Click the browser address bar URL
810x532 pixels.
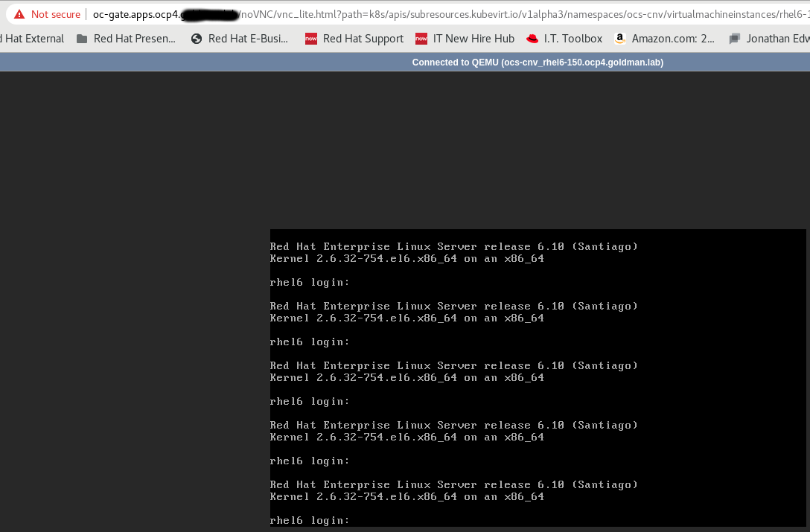click(x=298, y=14)
